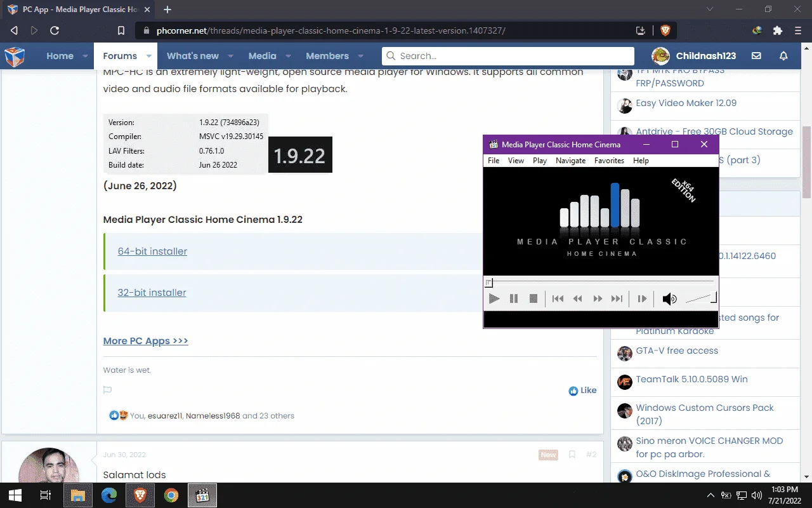
Task: Click the Stop button in Media Player Classic
Action: [x=534, y=299]
